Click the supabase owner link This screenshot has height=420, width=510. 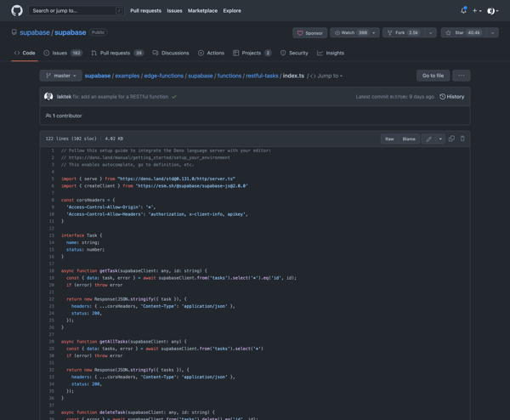(x=35, y=32)
